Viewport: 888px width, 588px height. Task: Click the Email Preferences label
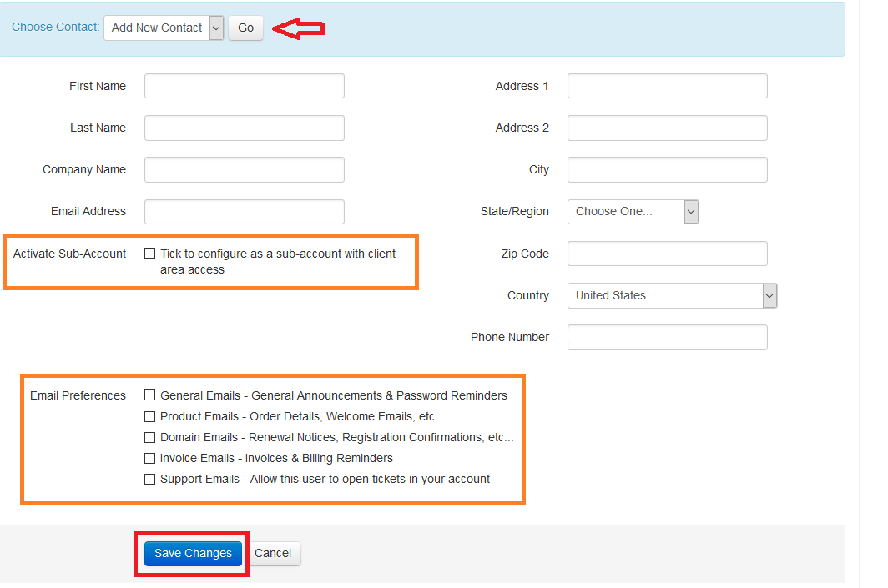pyautogui.click(x=78, y=395)
